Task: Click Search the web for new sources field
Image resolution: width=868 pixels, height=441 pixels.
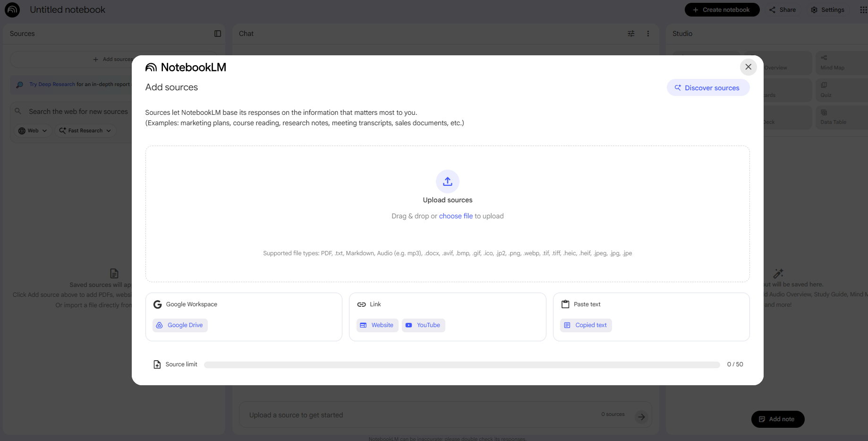Action: (x=78, y=112)
